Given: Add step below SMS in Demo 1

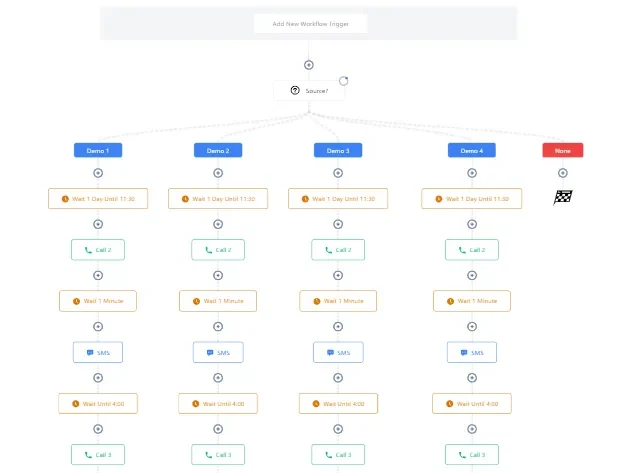Looking at the screenshot, I should pyautogui.click(x=98, y=378).
